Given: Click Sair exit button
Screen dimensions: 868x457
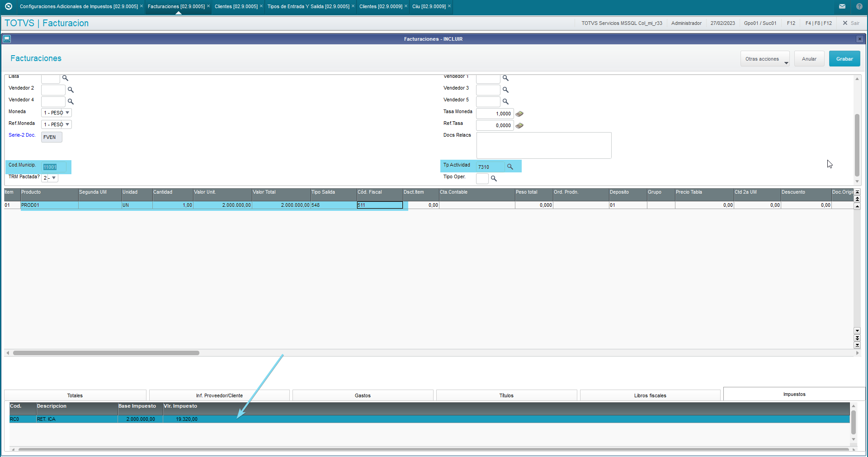Looking at the screenshot, I should (851, 23).
